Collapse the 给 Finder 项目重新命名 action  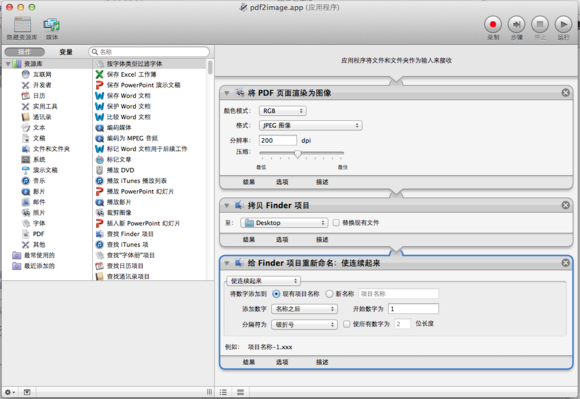tap(227, 263)
